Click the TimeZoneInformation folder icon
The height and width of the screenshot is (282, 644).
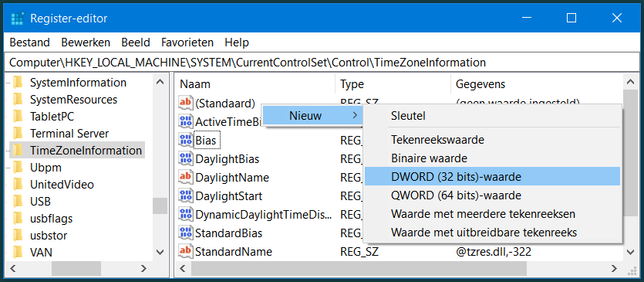18,150
